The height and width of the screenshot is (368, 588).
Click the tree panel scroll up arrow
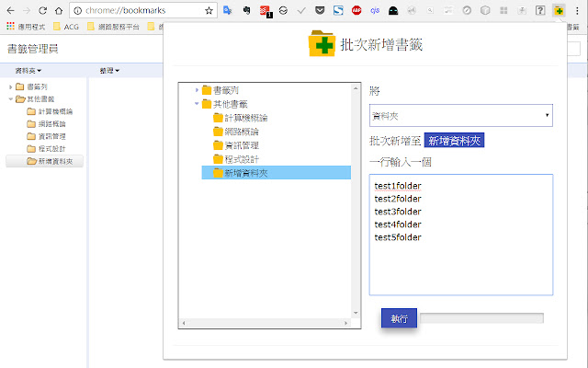356,88
